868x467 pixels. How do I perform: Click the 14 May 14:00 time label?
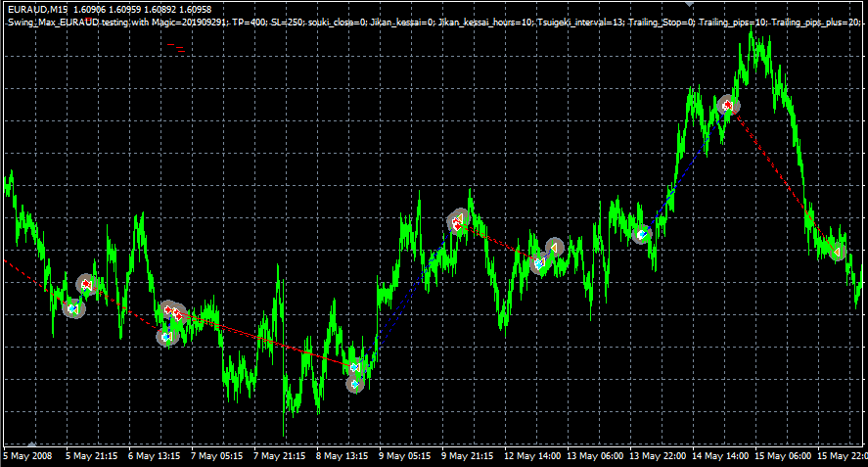pos(720,456)
